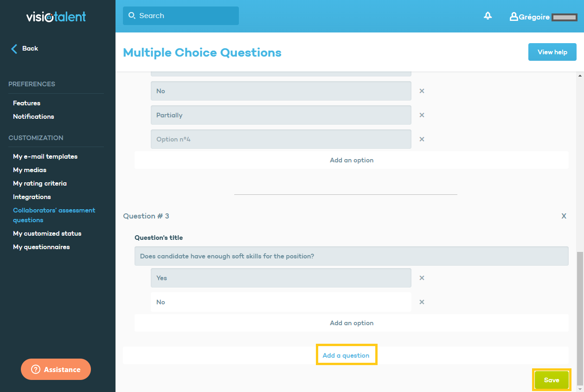Screen dimensions: 584x392
Task: Go to Notifications in the sidebar
Action: [33, 116]
